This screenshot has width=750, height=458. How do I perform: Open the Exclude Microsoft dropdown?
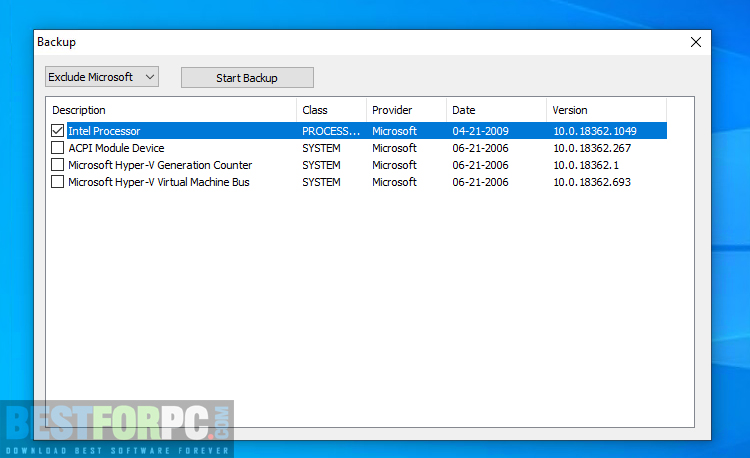click(102, 77)
